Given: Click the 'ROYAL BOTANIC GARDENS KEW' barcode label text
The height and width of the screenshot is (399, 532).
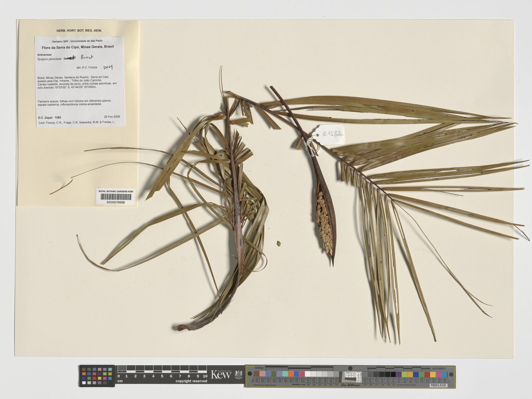Looking at the screenshot, I should pos(116,192).
